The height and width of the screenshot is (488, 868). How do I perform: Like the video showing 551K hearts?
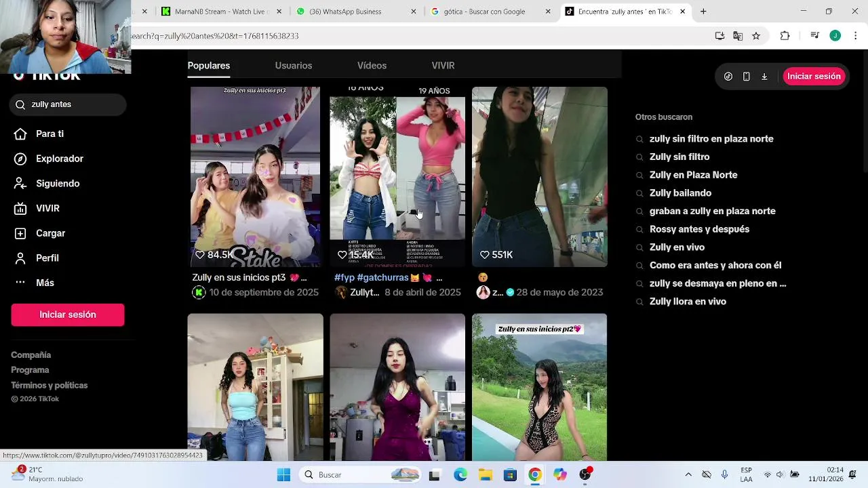(485, 255)
